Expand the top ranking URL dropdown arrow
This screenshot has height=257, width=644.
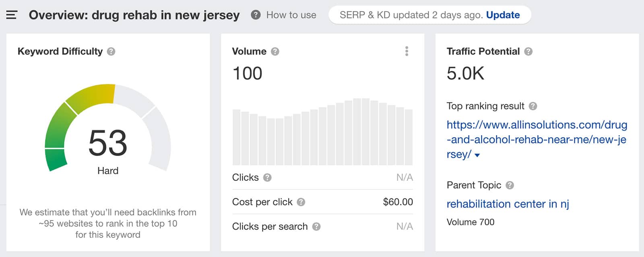point(477,155)
